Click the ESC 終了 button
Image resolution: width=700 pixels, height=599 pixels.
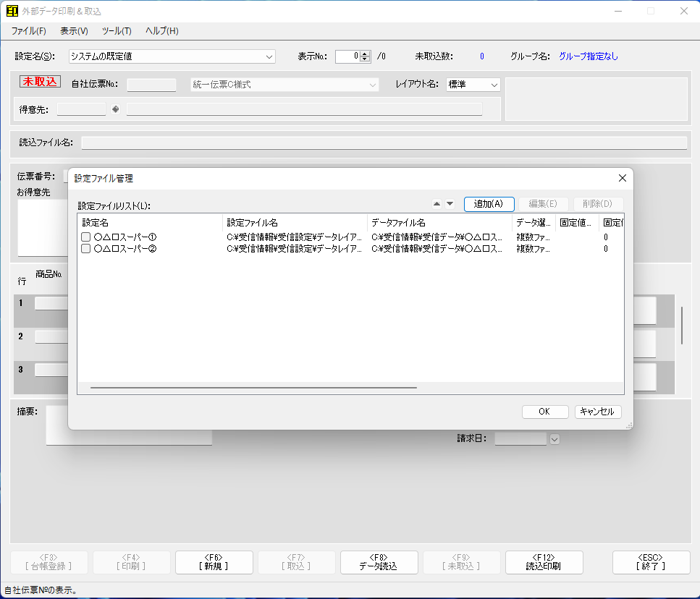651,562
